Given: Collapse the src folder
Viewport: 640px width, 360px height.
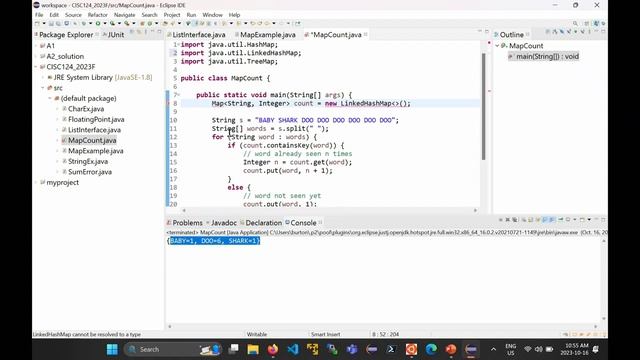Looking at the screenshot, I should click(x=43, y=88).
